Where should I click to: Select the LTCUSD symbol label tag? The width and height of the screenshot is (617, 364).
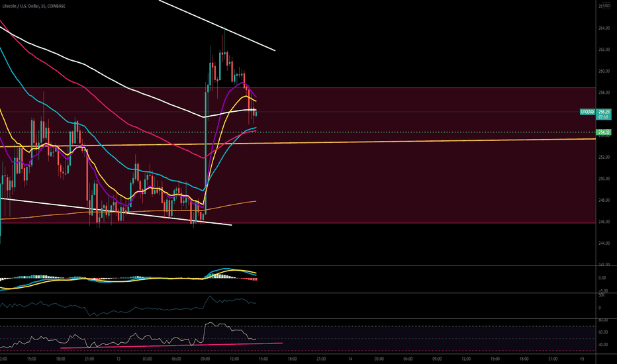[587, 112]
